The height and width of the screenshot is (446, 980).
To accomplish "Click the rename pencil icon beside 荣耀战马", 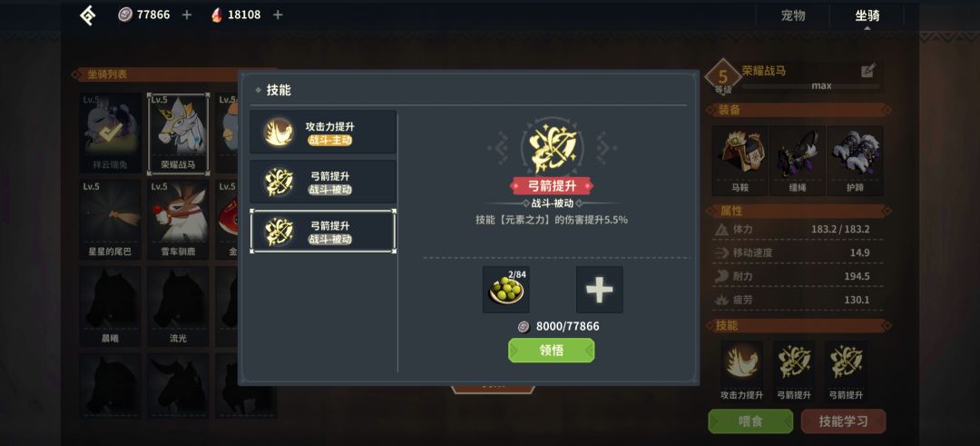I will tap(868, 71).
